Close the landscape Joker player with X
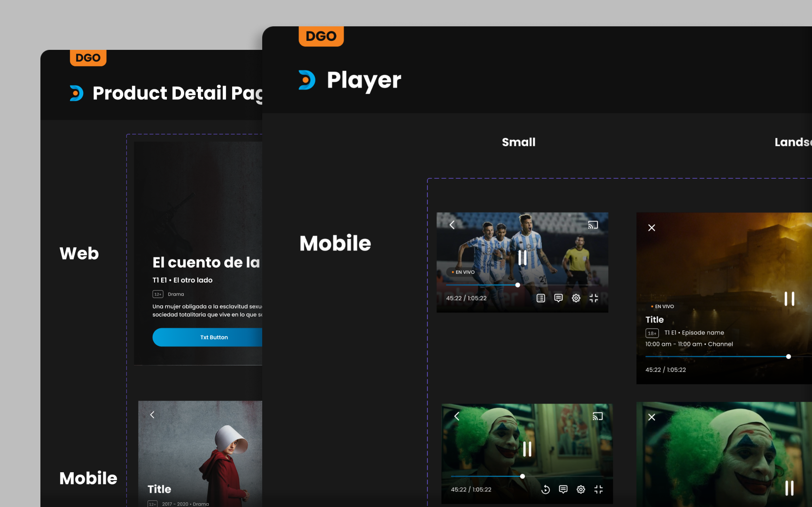Screen dimensions: 812x507 652,417
